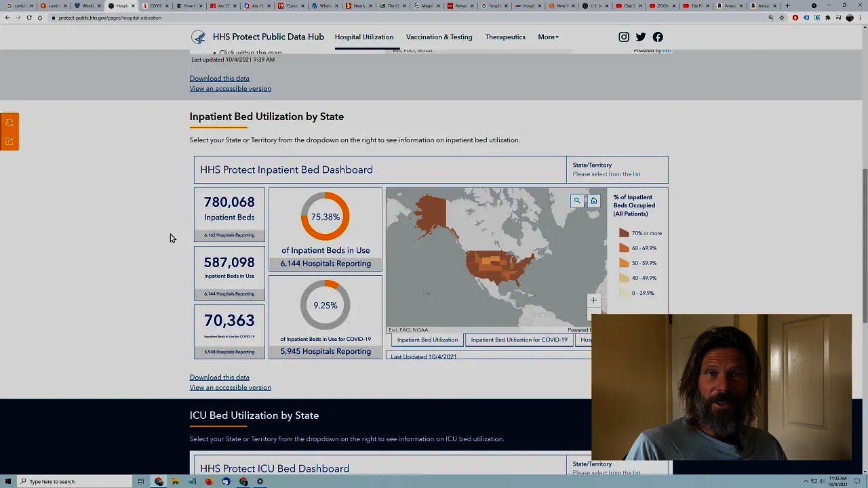
Task: Click the HHS eagle logo
Action: 198,37
